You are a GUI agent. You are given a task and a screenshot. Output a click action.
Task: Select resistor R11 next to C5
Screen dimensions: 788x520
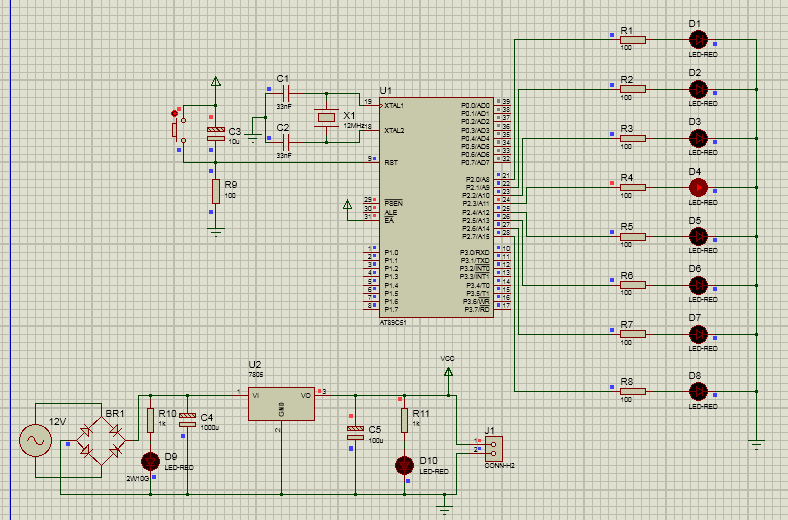404,419
